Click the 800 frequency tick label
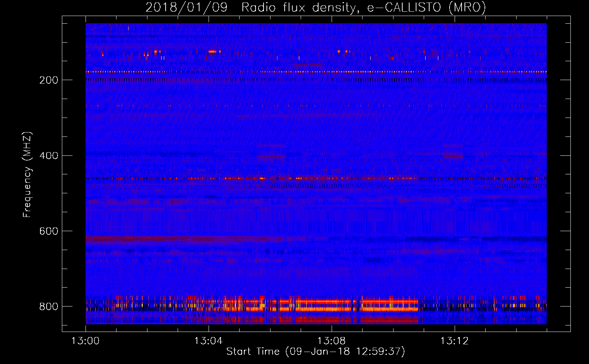 (x=48, y=306)
